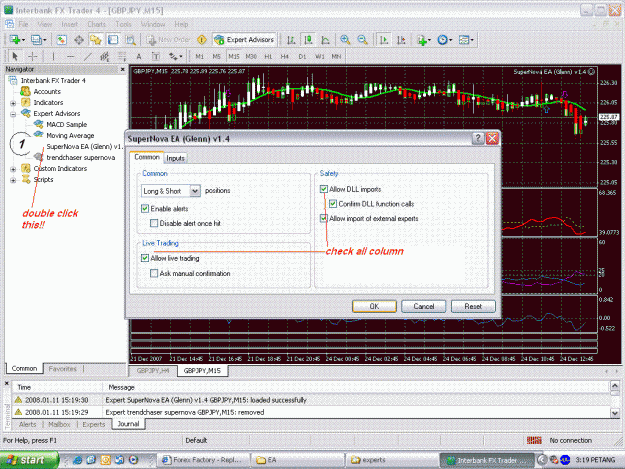Toggle chart auto scroll
This screenshot has height=469, width=625.
[x=384, y=40]
